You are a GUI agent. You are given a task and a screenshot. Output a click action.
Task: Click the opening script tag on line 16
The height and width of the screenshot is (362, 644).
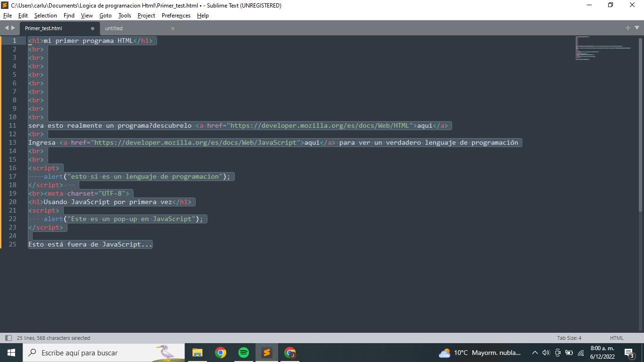click(x=44, y=168)
